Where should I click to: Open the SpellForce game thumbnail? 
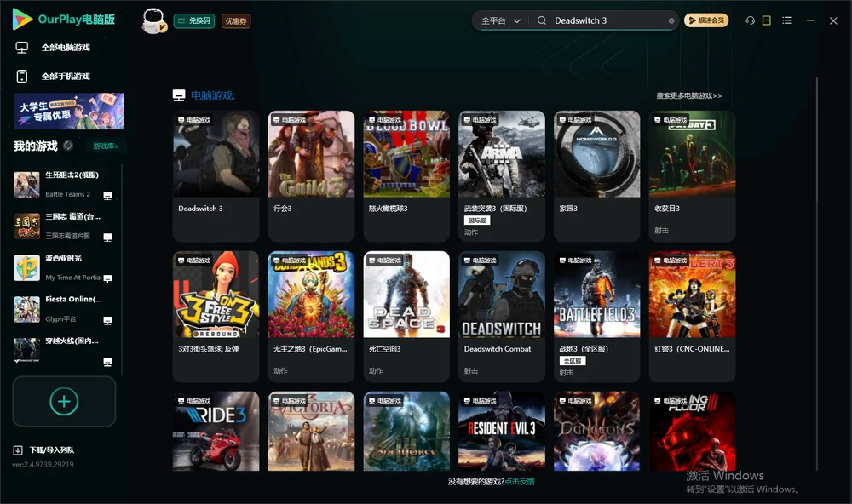[406, 432]
